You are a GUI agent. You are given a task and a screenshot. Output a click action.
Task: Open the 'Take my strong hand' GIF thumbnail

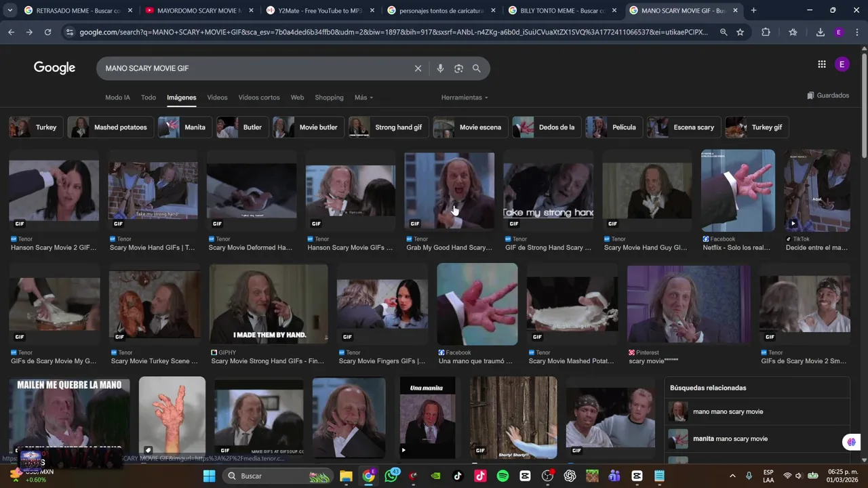point(549,190)
